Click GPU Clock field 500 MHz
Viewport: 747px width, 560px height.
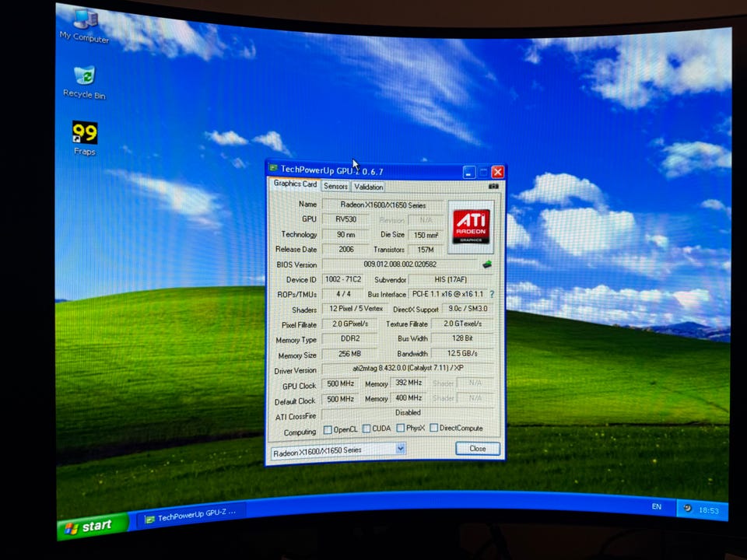(340, 383)
